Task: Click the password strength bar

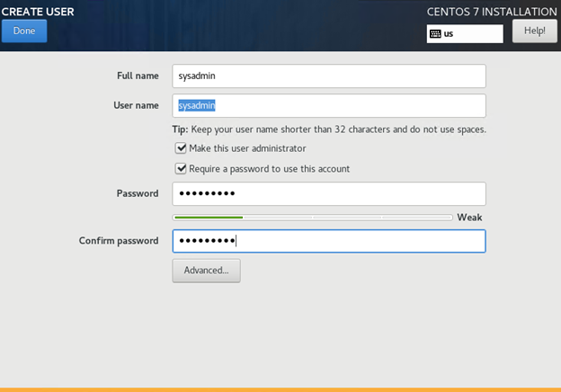Action: pyautogui.click(x=312, y=217)
